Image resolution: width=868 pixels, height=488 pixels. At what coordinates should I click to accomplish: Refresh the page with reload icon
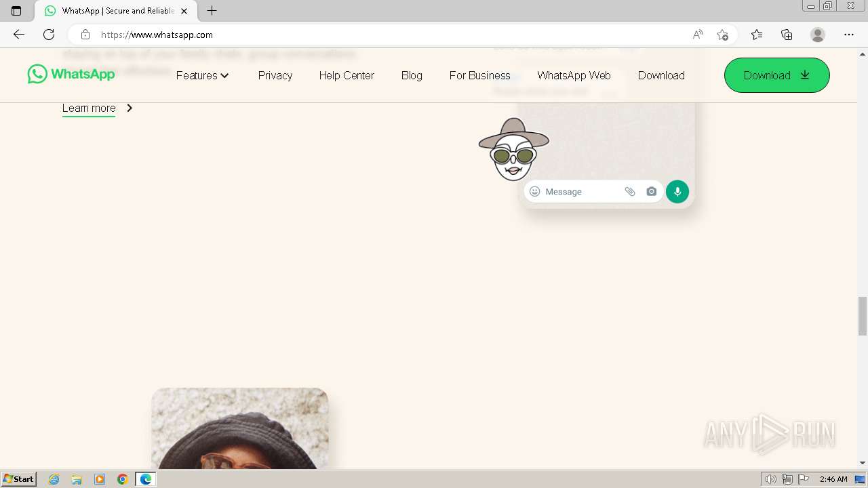[49, 35]
